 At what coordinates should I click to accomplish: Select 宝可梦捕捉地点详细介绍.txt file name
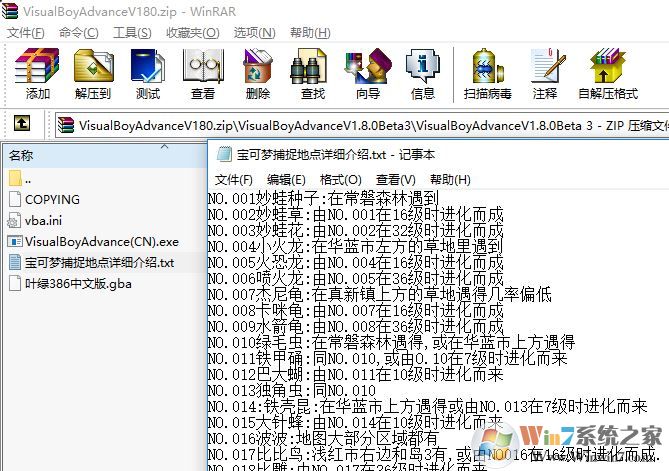(x=99, y=263)
